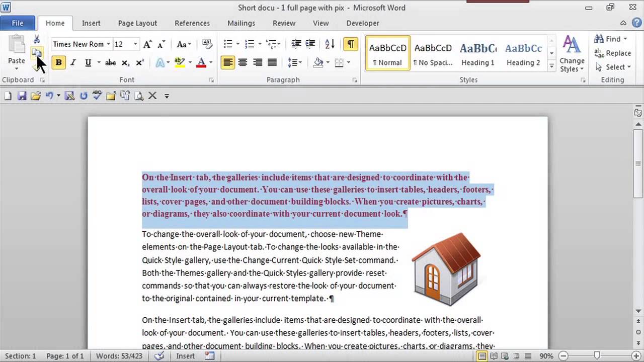
Task: Click the Copy icon in Clipboard group
Action: 37,52
